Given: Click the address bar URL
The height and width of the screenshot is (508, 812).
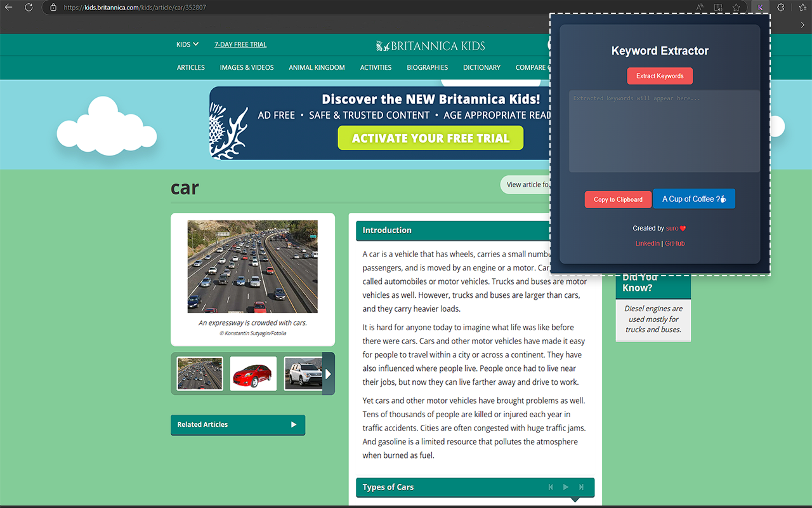Looking at the screenshot, I should coord(134,8).
